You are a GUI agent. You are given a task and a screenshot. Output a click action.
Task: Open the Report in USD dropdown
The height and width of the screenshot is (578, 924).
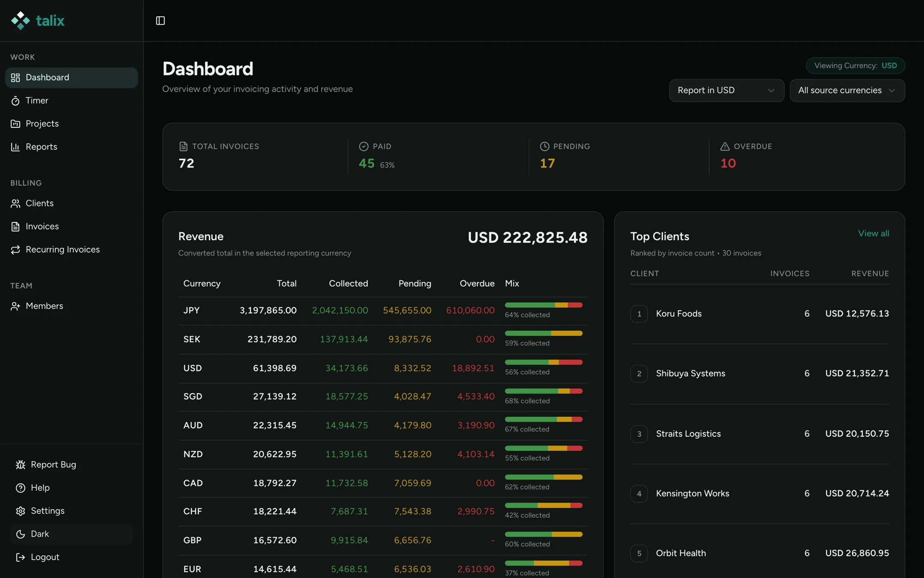point(726,90)
